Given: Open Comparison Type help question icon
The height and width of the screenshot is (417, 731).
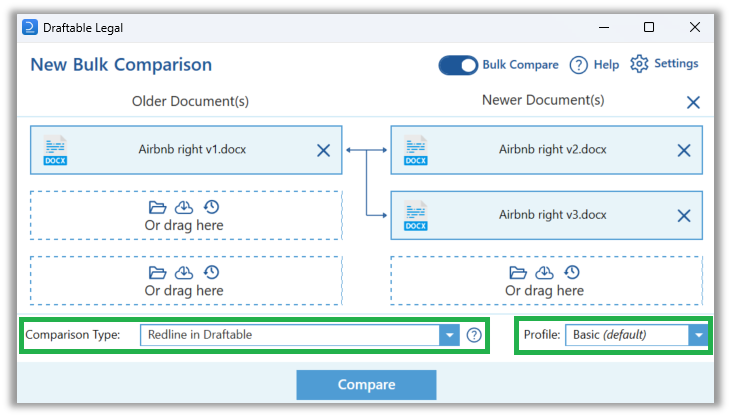Looking at the screenshot, I should click(474, 335).
